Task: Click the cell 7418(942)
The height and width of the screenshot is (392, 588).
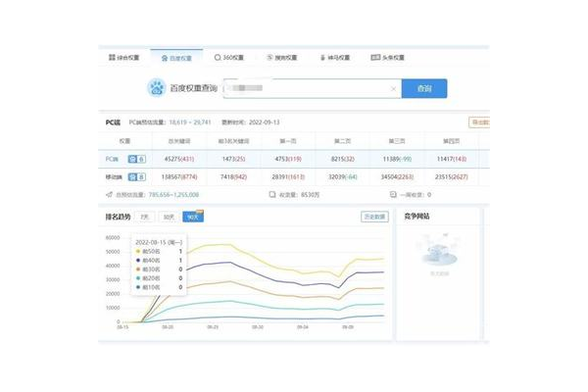Action: (x=233, y=176)
